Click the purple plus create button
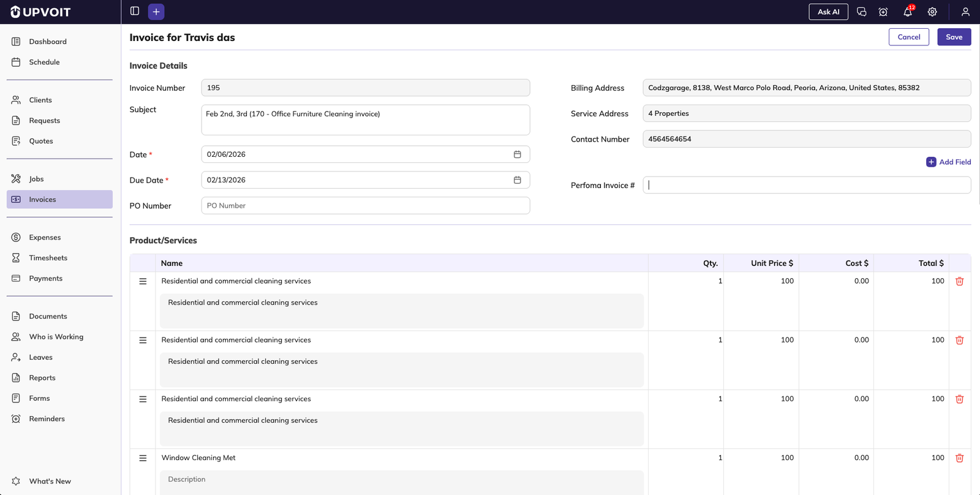Viewport: 980px width, 495px height. (x=156, y=12)
